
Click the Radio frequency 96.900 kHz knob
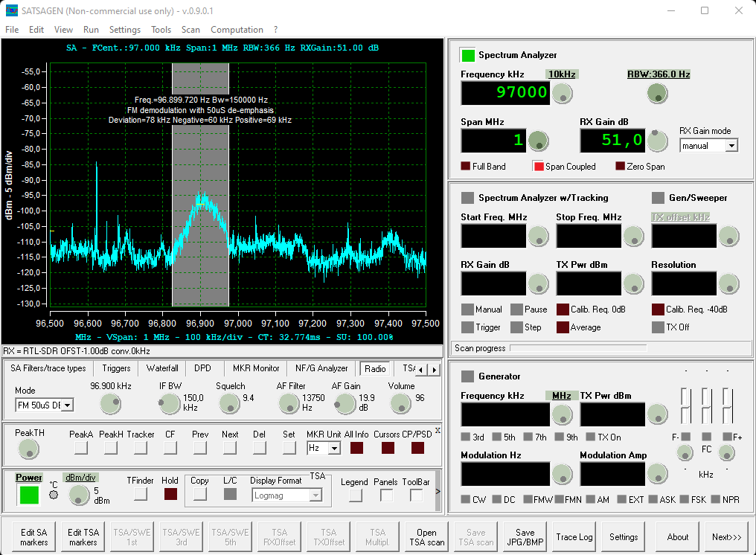coord(110,403)
